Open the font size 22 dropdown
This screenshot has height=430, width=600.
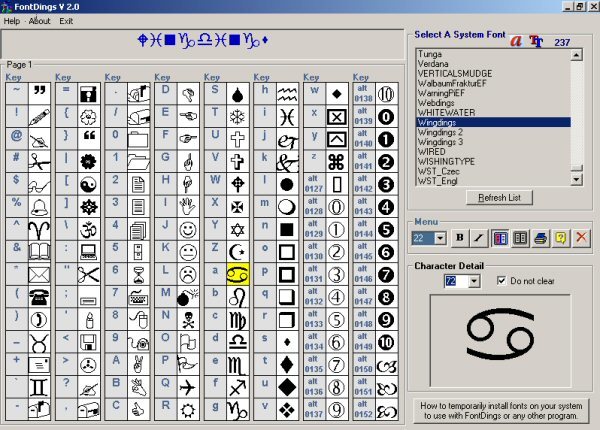440,238
